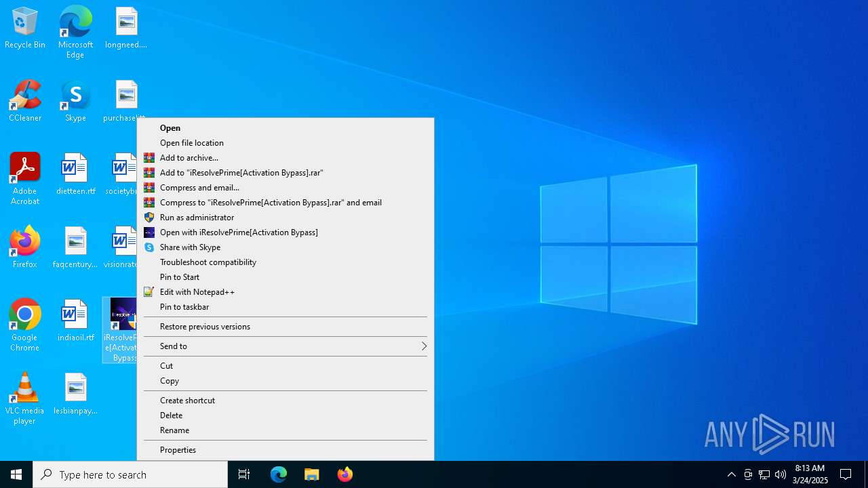The height and width of the screenshot is (488, 868).
Task: Select the dietteen.rtf document icon
Action: pyautogui.click(x=75, y=174)
